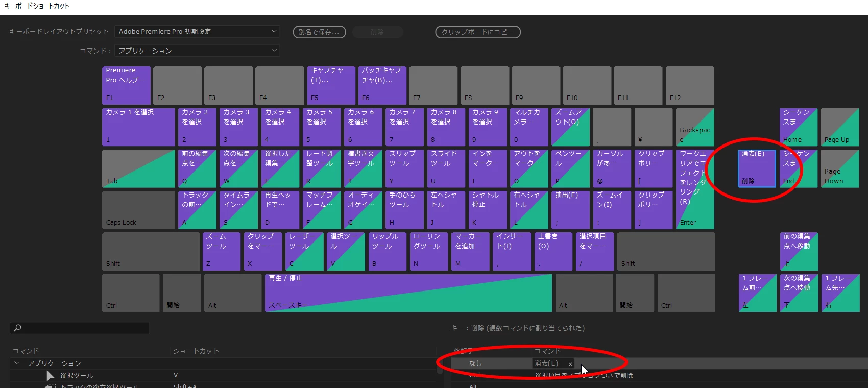Select the 1 key labeled カメラ 1 を選択
The width and height of the screenshot is (868, 388).
coord(138,127)
